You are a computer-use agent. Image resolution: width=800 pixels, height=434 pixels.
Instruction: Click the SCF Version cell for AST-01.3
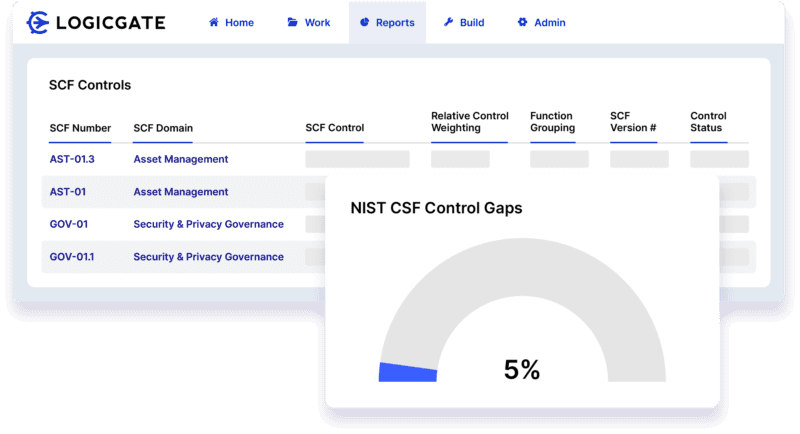(x=639, y=159)
